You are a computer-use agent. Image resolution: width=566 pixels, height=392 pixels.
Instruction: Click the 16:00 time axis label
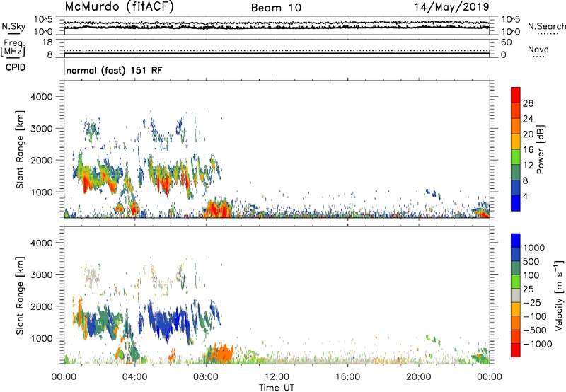coord(347,377)
